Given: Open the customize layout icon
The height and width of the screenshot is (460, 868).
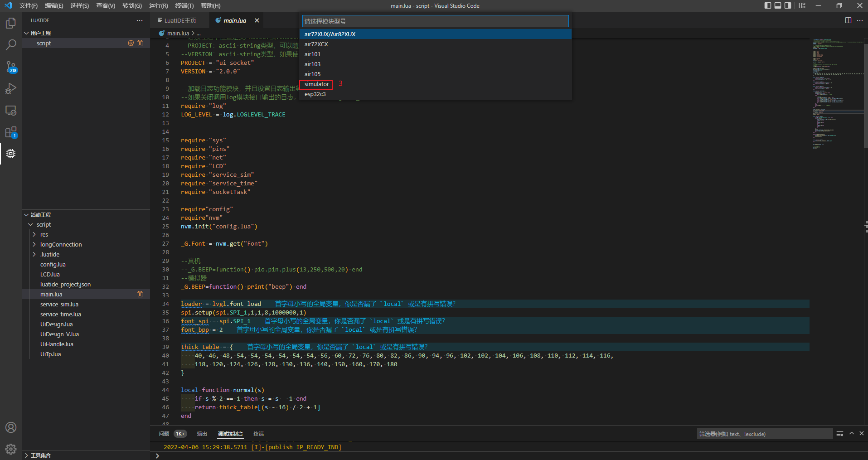Looking at the screenshot, I should [802, 5].
